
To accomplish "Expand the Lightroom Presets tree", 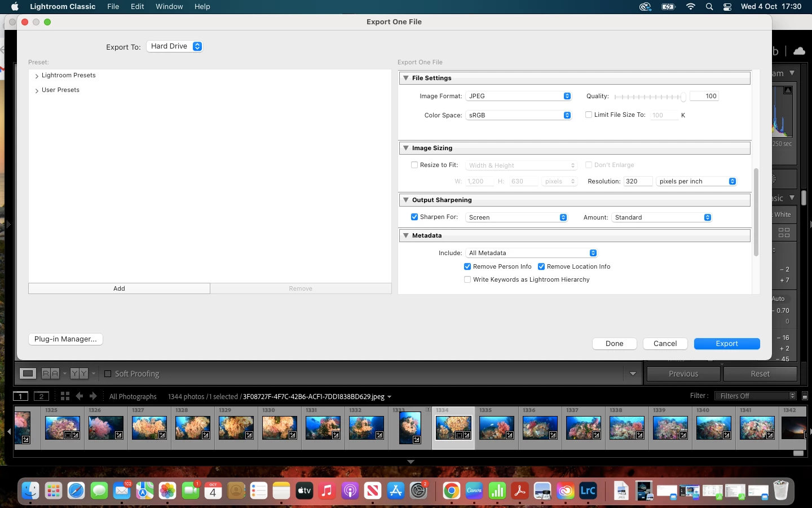I will tap(37, 76).
